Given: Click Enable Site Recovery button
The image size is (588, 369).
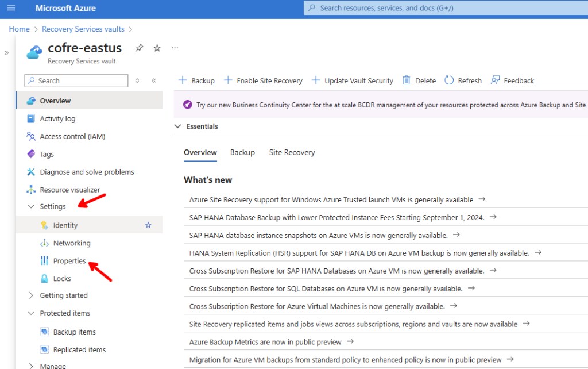Looking at the screenshot, I should (263, 80).
